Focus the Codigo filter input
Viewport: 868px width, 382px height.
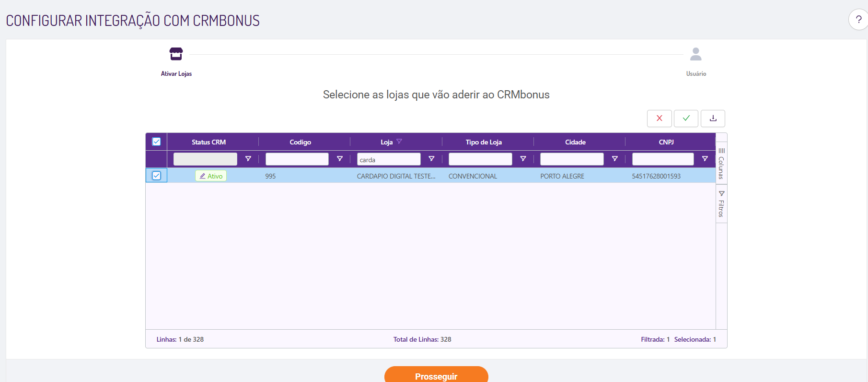297,159
